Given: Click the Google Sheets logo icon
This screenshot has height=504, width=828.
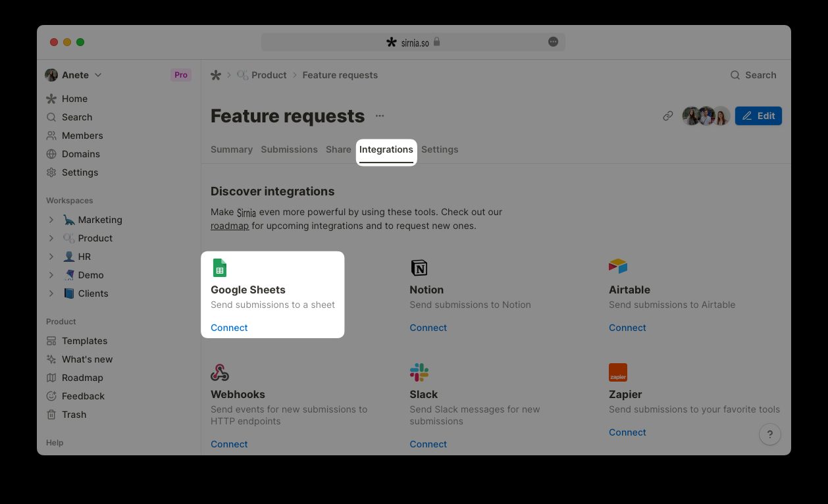Looking at the screenshot, I should [x=219, y=268].
